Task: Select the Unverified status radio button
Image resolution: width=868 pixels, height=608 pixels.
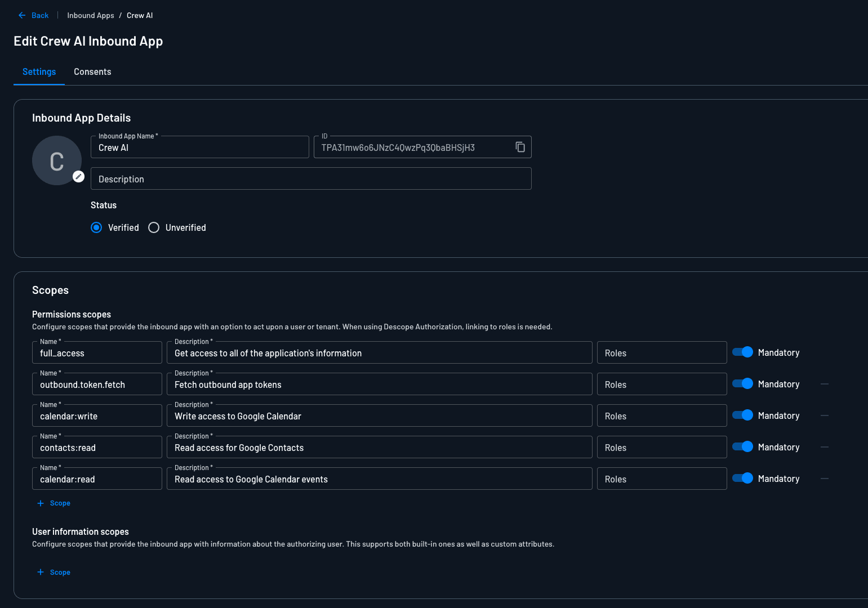Action: click(x=154, y=227)
